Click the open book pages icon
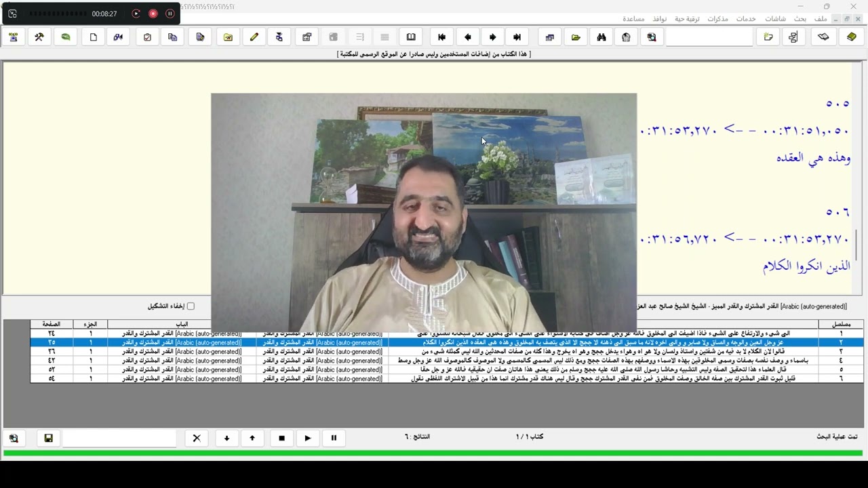 (x=823, y=37)
